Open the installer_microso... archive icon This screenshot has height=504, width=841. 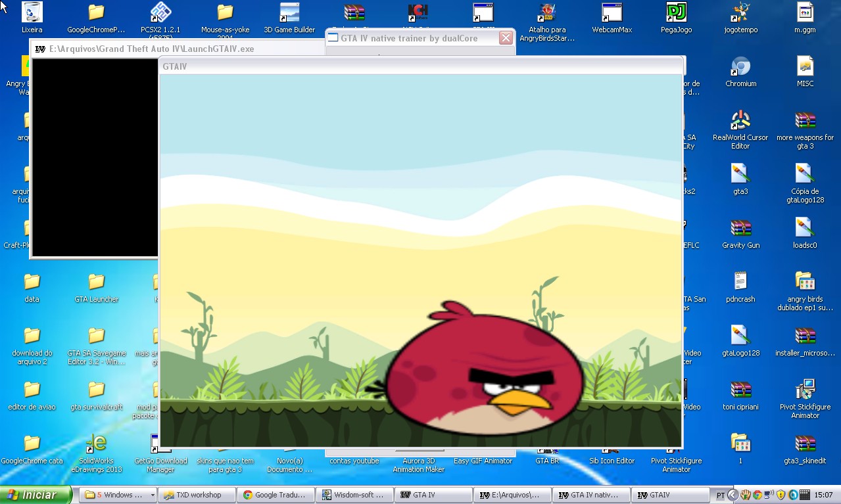(x=805, y=336)
